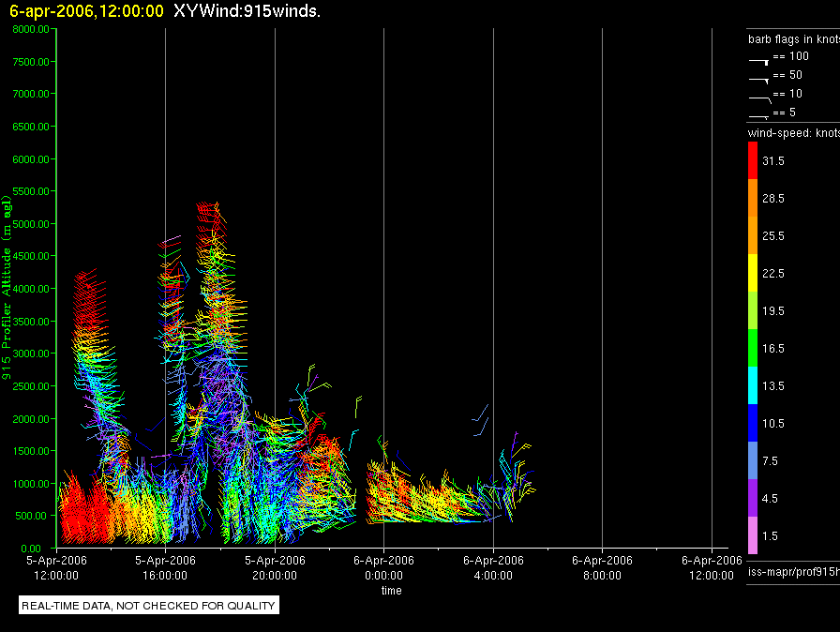
Task: Click the 8000.00 altitude axis label
Action: point(32,29)
